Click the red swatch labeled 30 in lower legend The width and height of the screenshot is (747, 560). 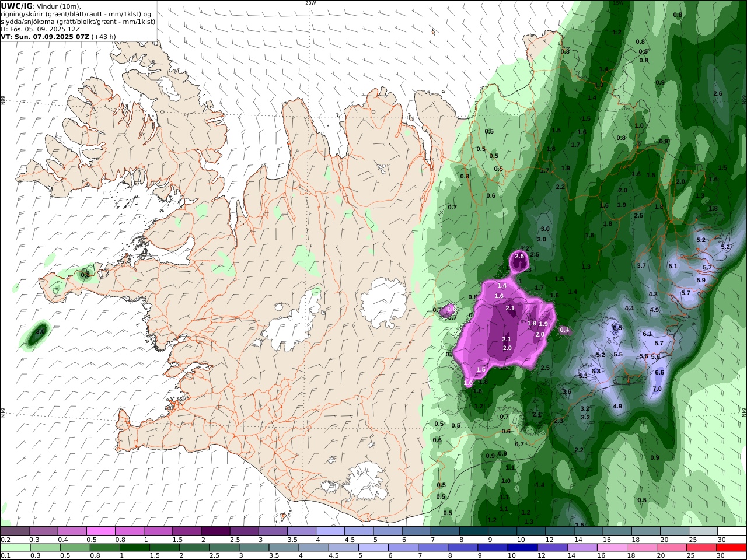tap(732, 548)
